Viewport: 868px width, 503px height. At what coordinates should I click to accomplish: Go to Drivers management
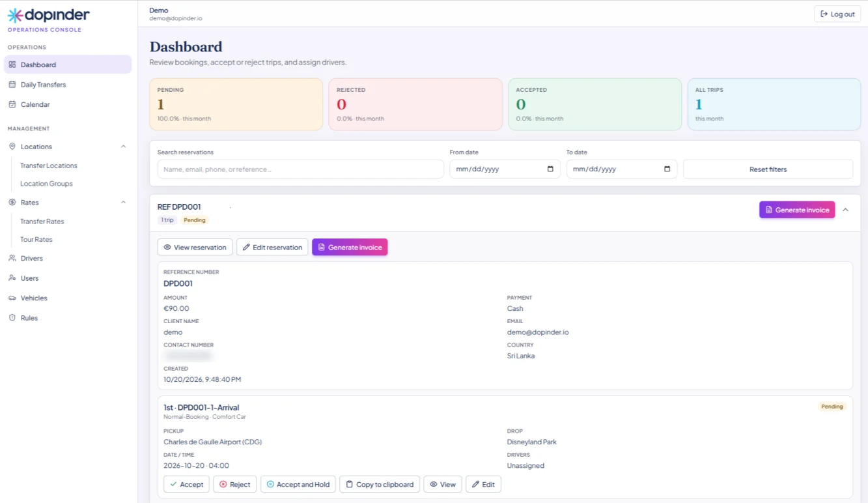[68, 258]
